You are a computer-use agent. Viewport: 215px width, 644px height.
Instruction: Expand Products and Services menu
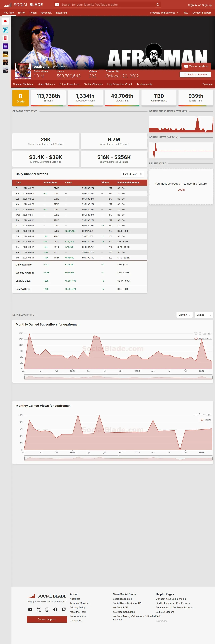[165, 13]
